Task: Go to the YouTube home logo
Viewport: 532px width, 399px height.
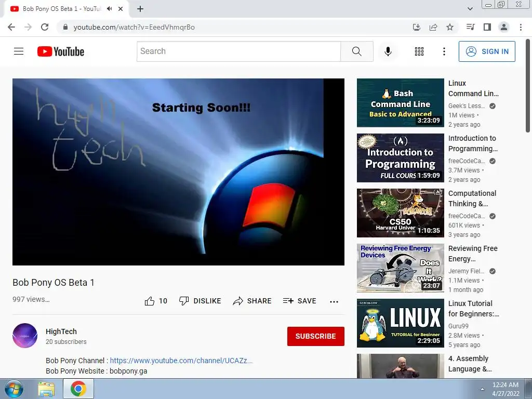Action: point(61,51)
